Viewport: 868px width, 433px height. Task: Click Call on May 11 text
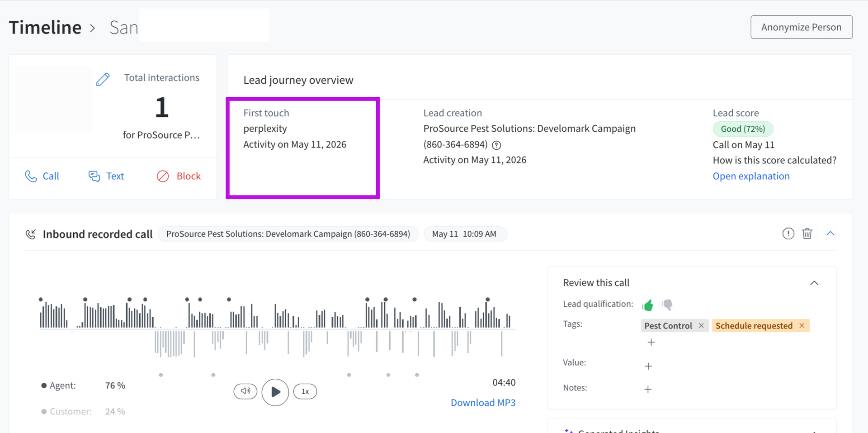click(744, 145)
